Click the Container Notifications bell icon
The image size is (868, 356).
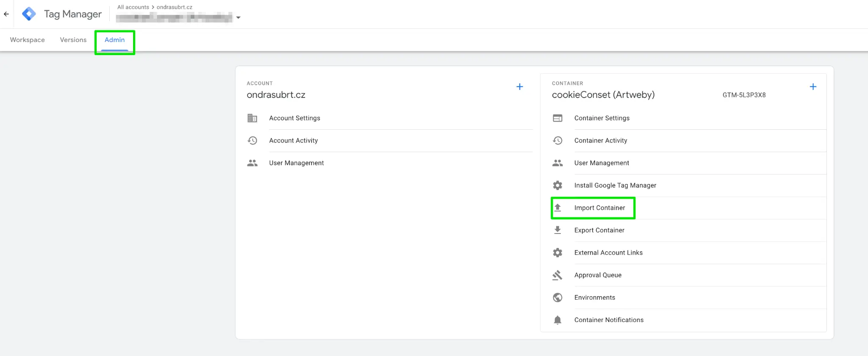(557, 320)
